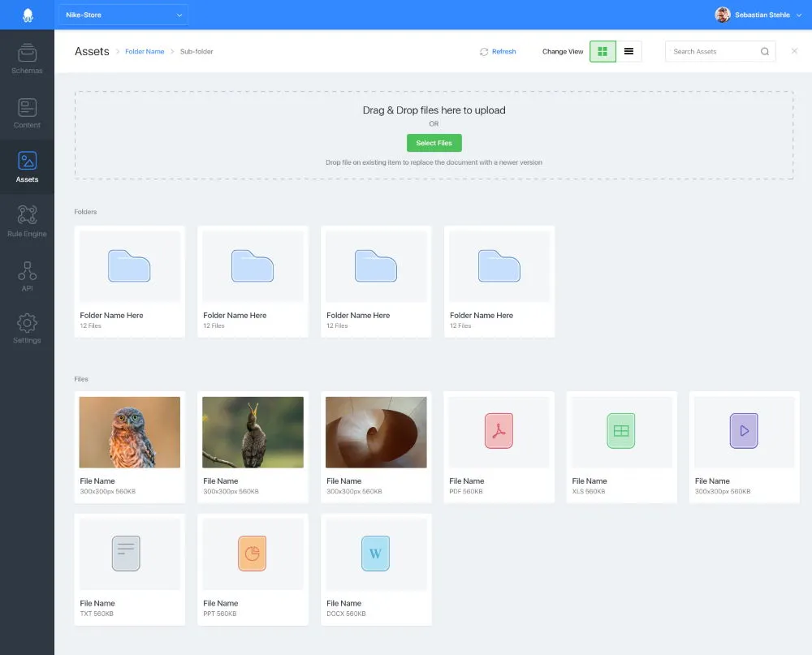This screenshot has height=655, width=812.
Task: Click the purple video file icon
Action: click(x=744, y=431)
